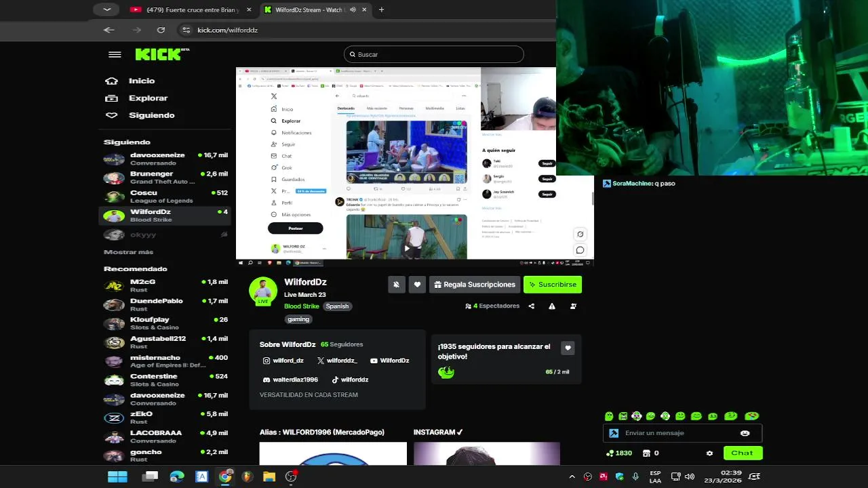Click the report warning triangle icon
The height and width of the screenshot is (488, 868).
552,306
